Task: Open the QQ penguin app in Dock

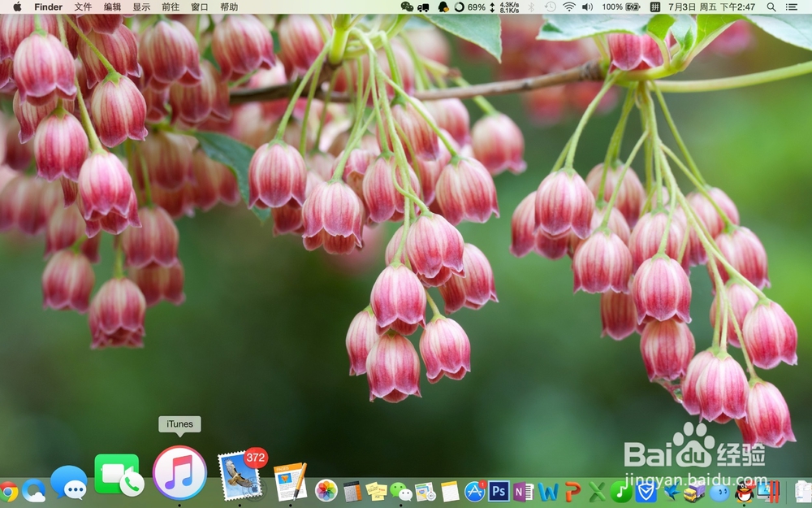Action: (744, 492)
